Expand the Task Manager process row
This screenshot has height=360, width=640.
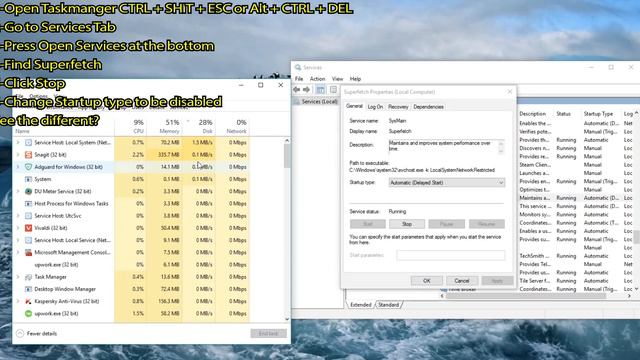(x=18, y=277)
